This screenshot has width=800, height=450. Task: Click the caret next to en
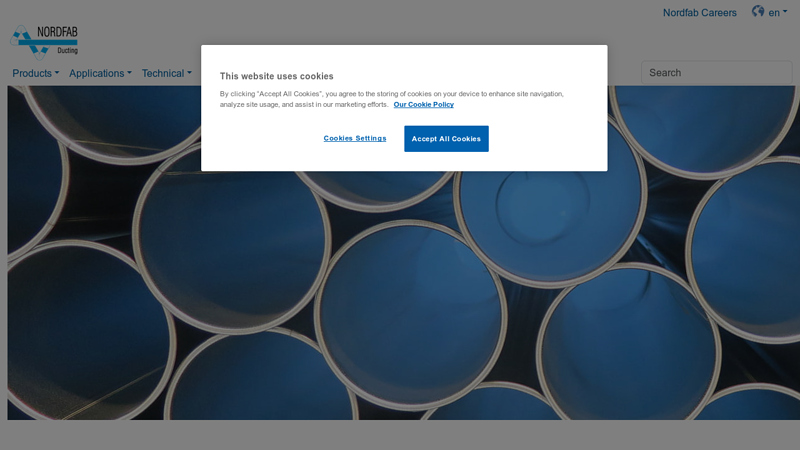(785, 13)
